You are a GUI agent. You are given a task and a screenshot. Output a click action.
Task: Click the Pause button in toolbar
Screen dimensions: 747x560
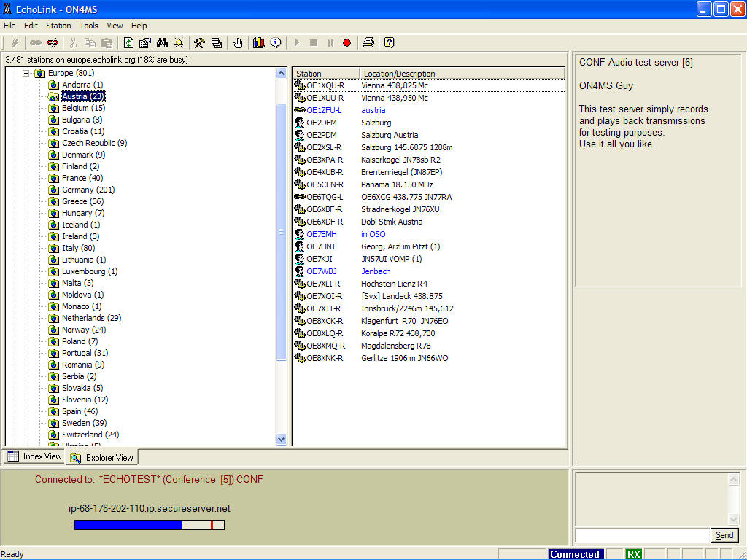coord(330,43)
